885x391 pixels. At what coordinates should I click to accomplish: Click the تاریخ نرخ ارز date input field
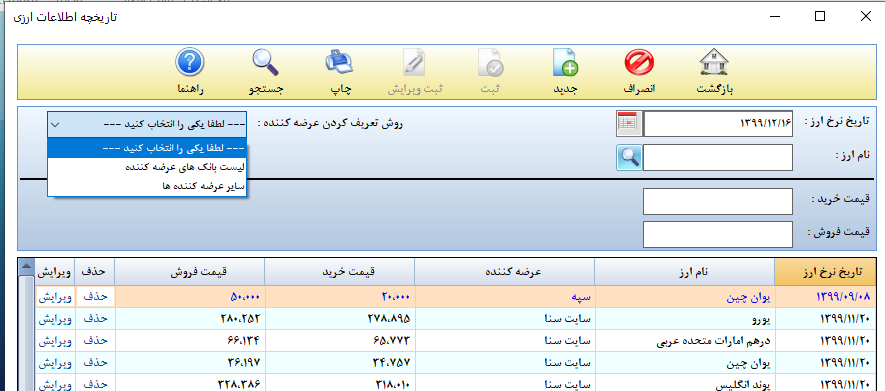coord(718,124)
